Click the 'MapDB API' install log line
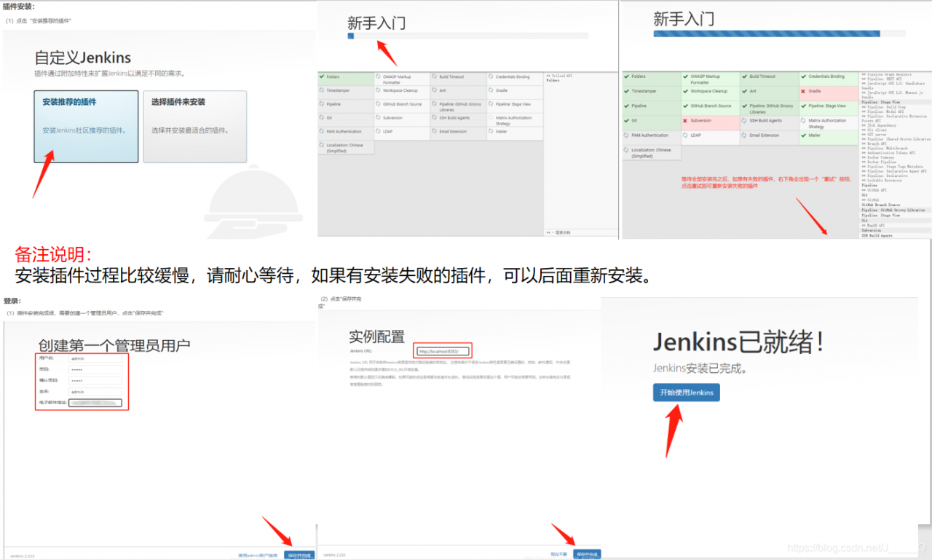The height and width of the screenshot is (560, 932). (874, 226)
